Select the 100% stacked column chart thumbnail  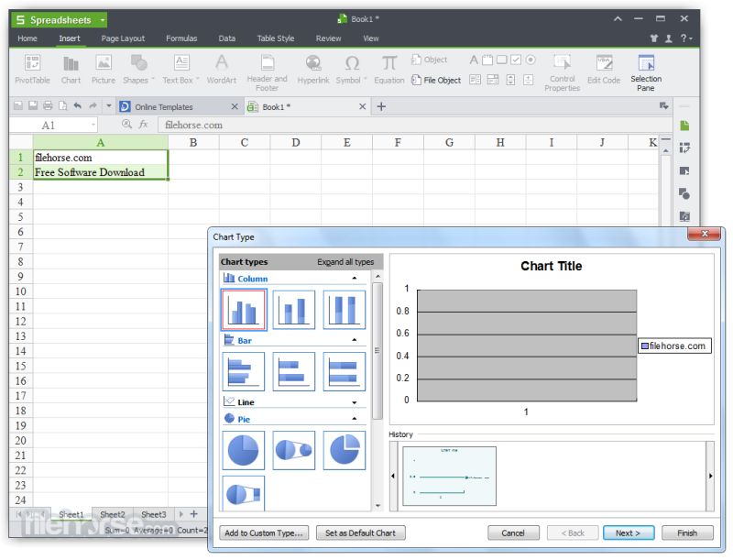(345, 310)
